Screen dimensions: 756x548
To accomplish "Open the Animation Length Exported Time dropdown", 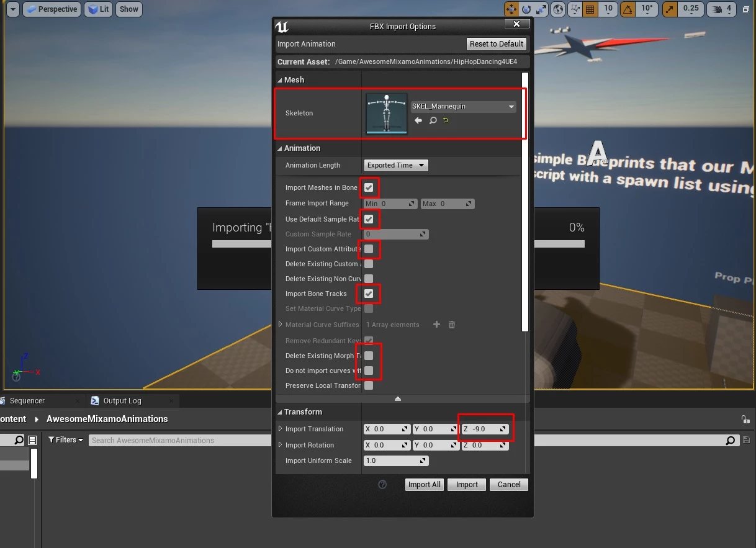I will pos(396,165).
